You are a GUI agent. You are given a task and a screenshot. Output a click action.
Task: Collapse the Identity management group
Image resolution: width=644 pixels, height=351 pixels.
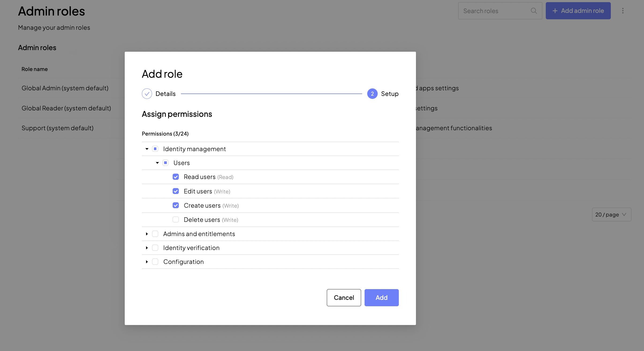point(147,149)
